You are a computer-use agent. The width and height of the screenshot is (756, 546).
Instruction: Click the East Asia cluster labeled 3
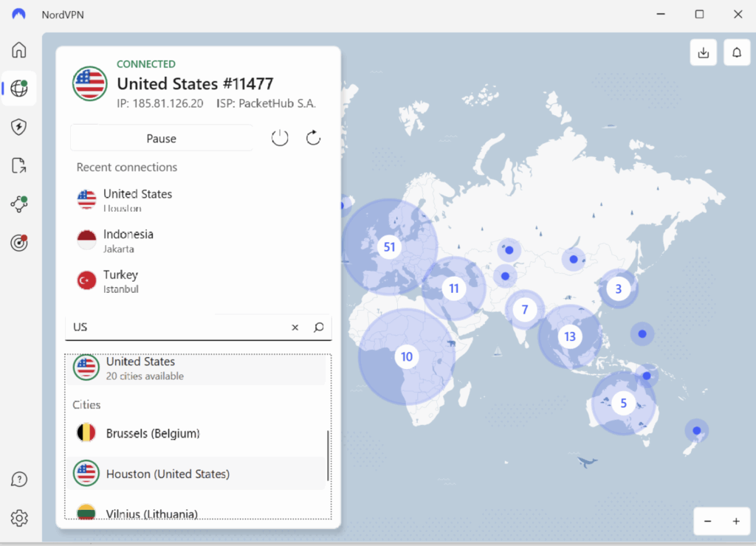tap(618, 289)
